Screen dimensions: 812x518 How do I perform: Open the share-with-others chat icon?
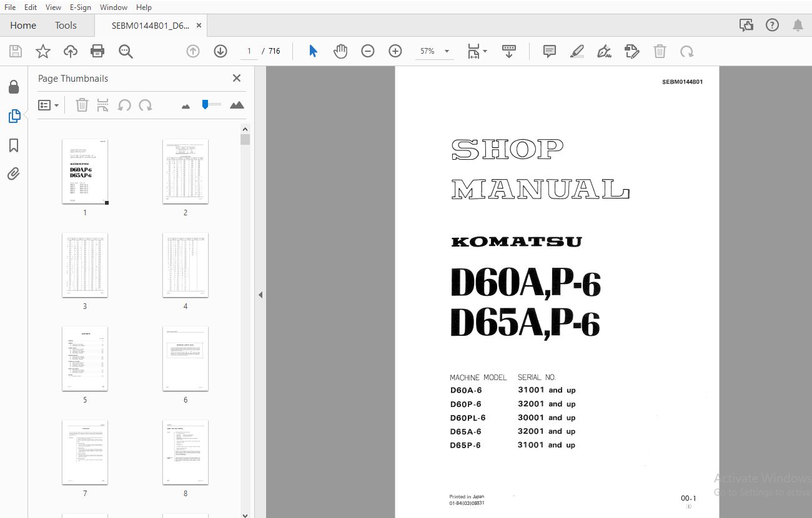point(746,25)
